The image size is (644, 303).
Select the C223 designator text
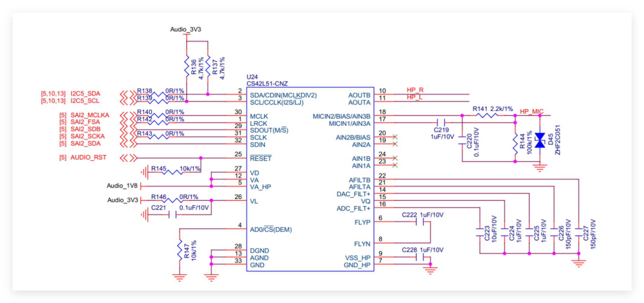pyautogui.click(x=487, y=233)
